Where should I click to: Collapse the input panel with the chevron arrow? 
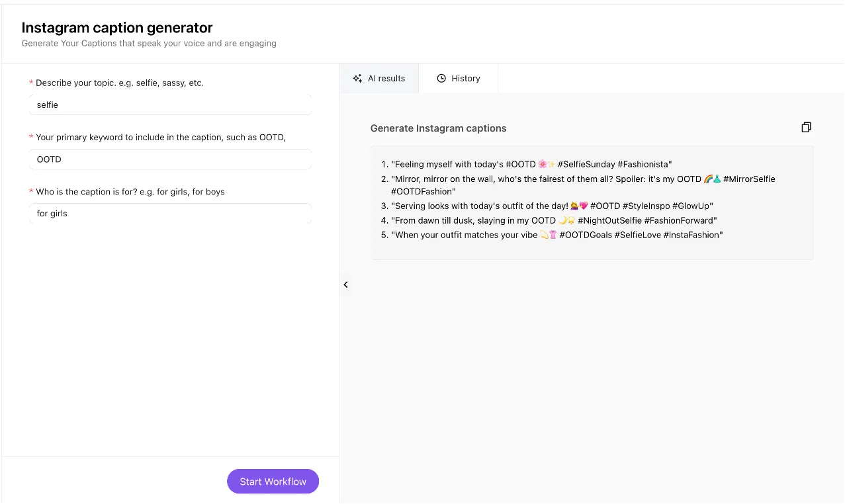(x=345, y=284)
